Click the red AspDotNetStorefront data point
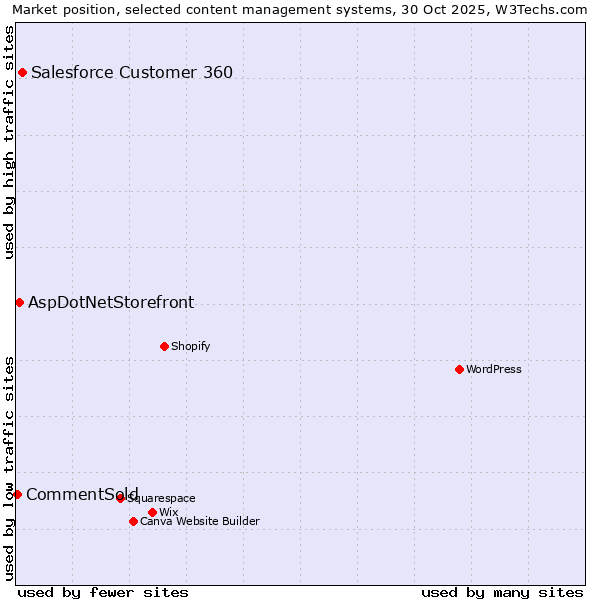The image size is (600, 600). click(19, 302)
